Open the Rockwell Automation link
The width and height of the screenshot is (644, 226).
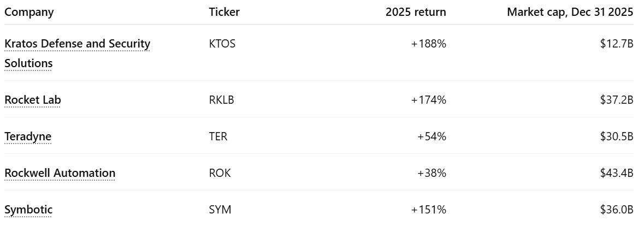coord(60,173)
